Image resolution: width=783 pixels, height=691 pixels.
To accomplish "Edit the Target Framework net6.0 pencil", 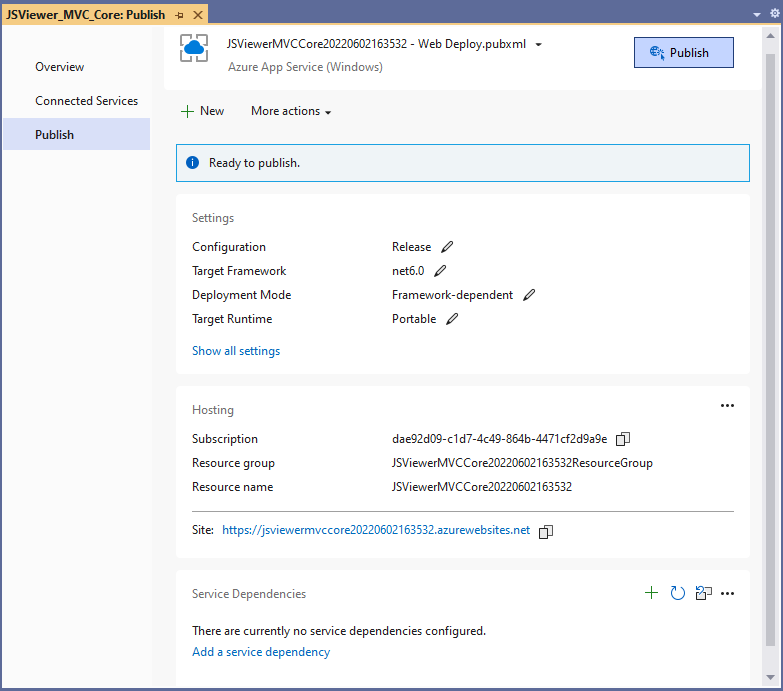I will (440, 271).
